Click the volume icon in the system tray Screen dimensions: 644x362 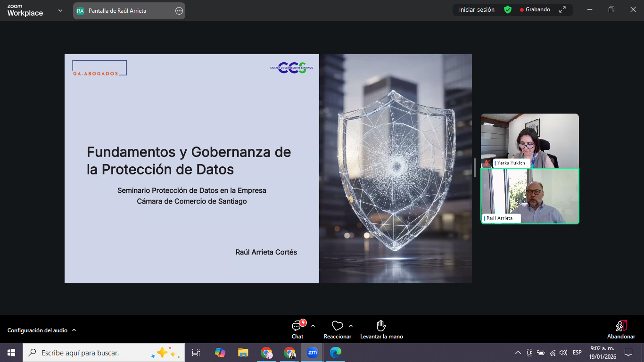coord(563,353)
